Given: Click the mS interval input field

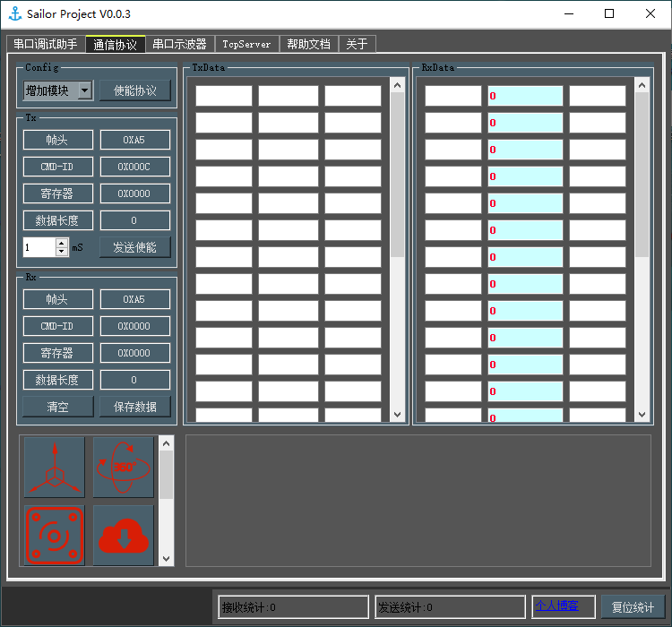Looking at the screenshot, I should click(x=39, y=247).
